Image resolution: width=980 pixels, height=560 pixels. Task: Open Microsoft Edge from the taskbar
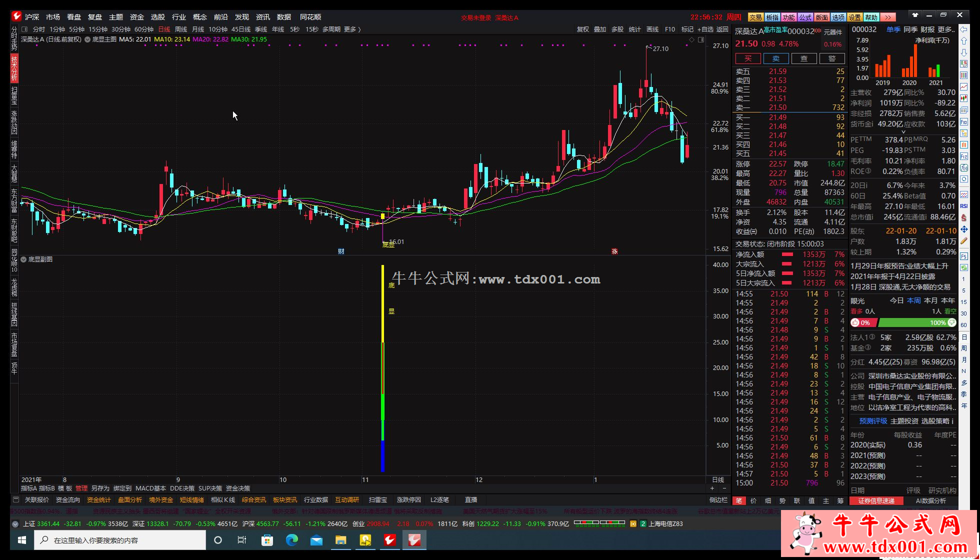point(291,540)
